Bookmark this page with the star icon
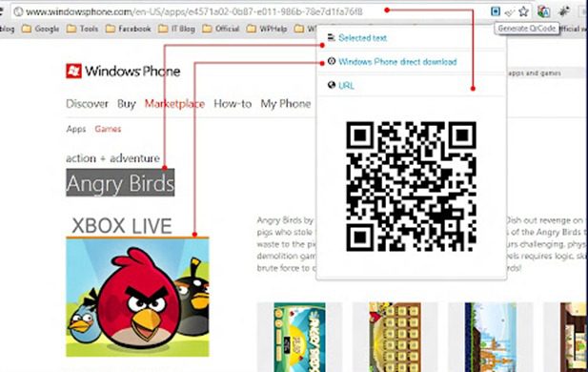Viewport: 588px width, 372px height. pyautogui.click(x=523, y=11)
